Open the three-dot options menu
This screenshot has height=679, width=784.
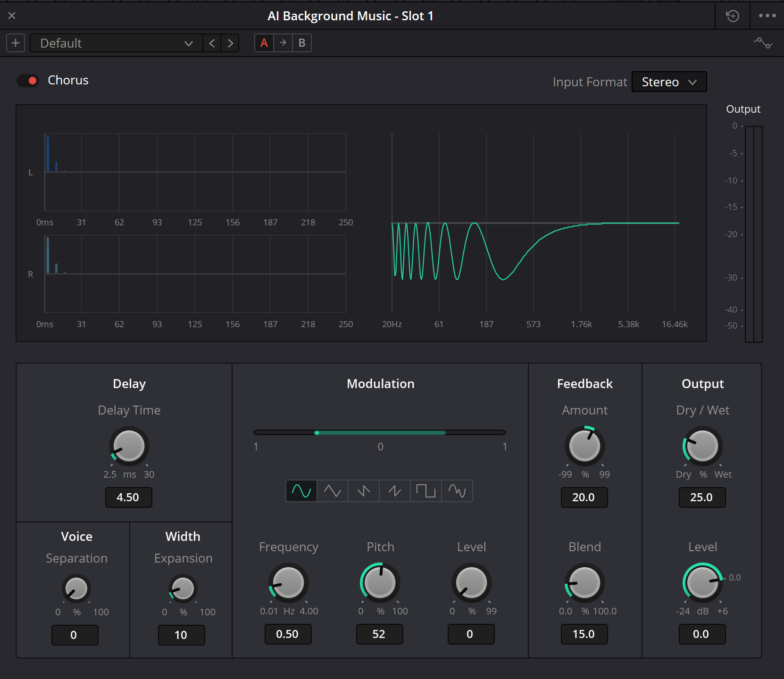[x=767, y=16]
